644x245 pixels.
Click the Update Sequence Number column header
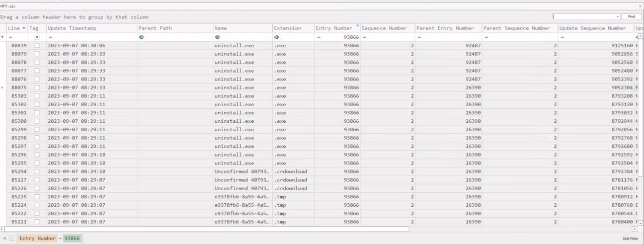tap(593, 28)
